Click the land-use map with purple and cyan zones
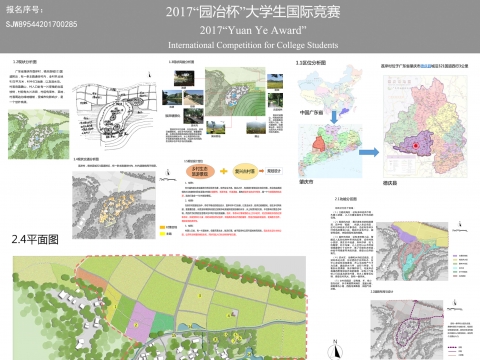This screenshot has width=480, height=360. [x=412, y=251]
